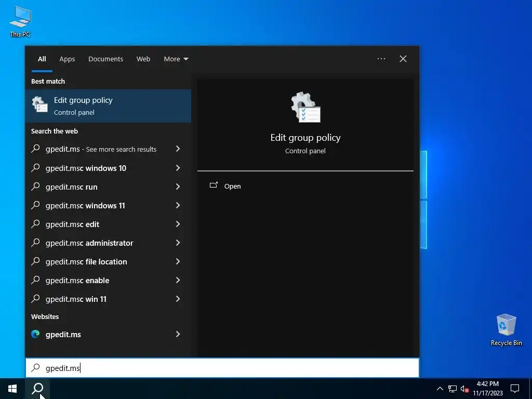The height and width of the screenshot is (399, 532).
Task: Click magnifier icon beside 'See more search results'
Action: [36, 149]
